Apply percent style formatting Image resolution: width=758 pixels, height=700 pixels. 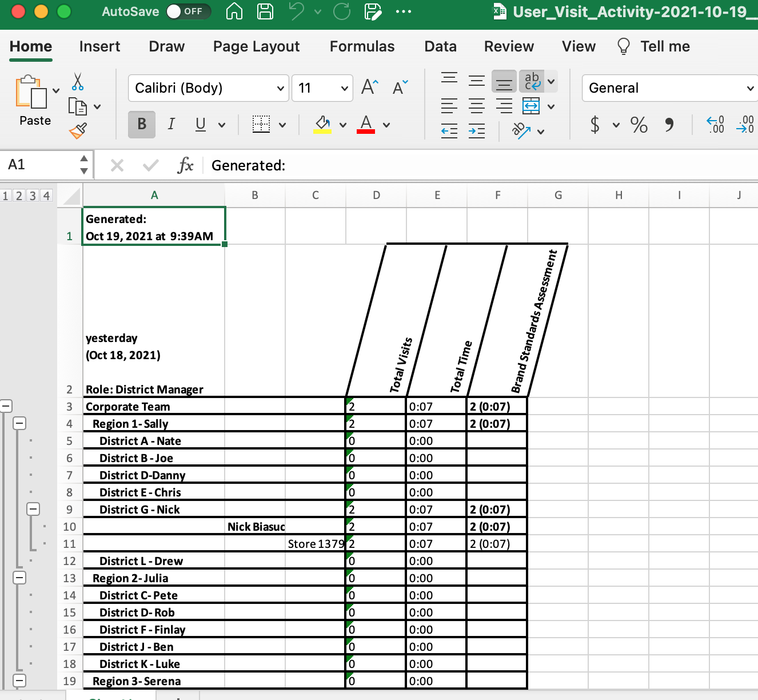639,125
